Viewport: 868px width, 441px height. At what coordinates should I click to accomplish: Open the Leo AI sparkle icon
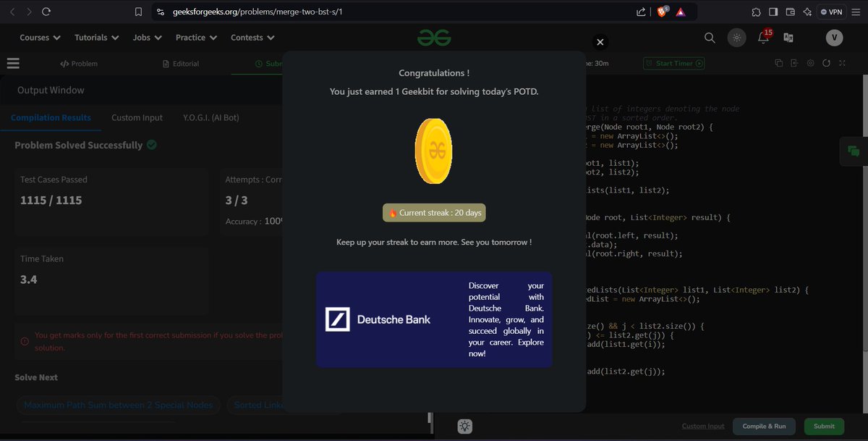click(807, 12)
